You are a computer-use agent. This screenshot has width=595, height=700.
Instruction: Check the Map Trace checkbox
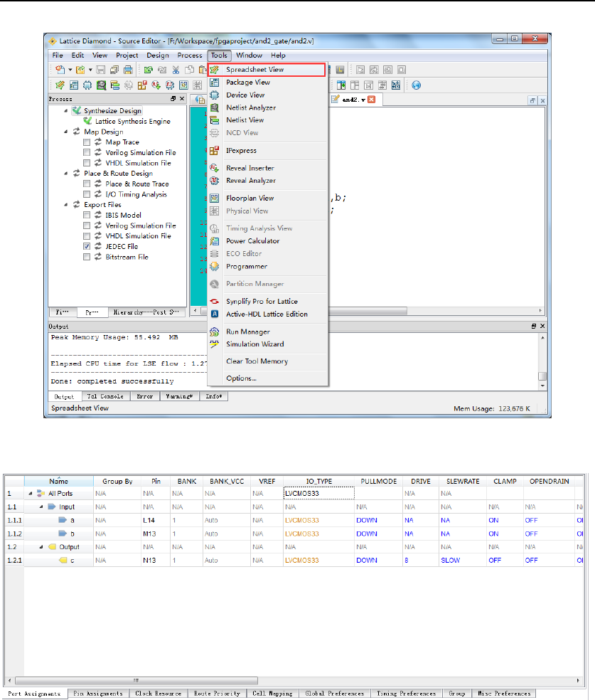pyautogui.click(x=87, y=142)
